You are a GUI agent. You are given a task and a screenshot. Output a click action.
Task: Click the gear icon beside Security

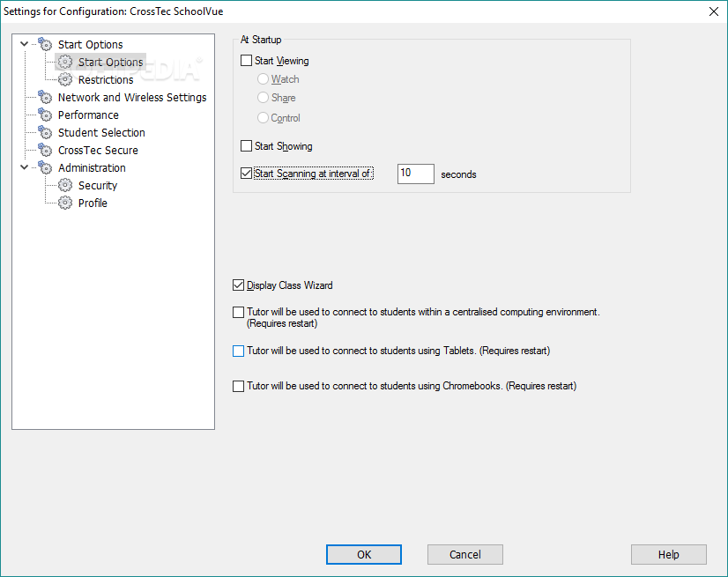point(65,185)
